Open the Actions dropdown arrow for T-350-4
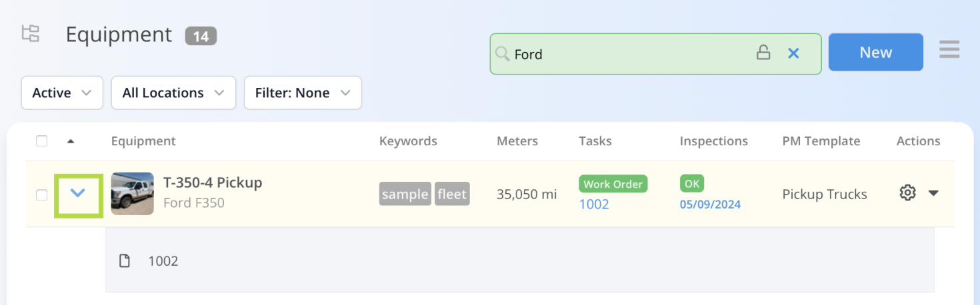The width and height of the screenshot is (980, 305). [934, 193]
